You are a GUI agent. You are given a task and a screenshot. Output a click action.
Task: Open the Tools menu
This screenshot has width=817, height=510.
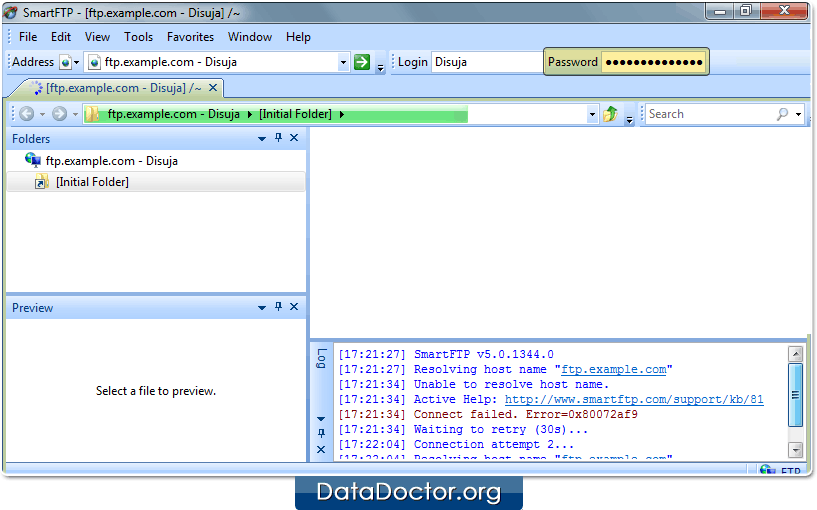pyautogui.click(x=138, y=37)
